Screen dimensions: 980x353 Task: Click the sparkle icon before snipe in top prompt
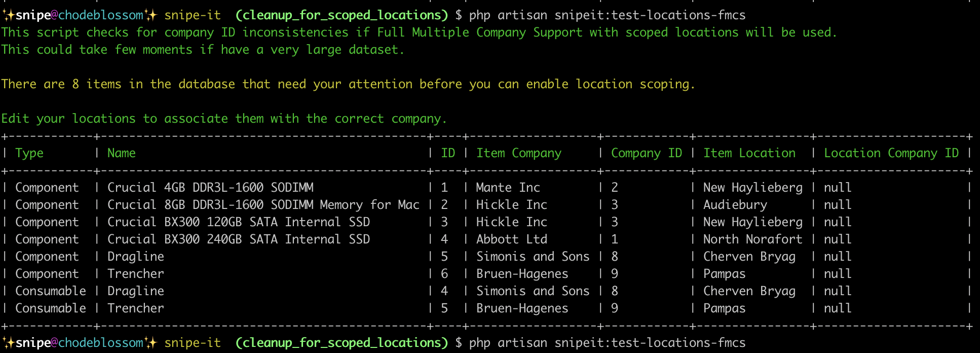pyautogui.click(x=8, y=15)
